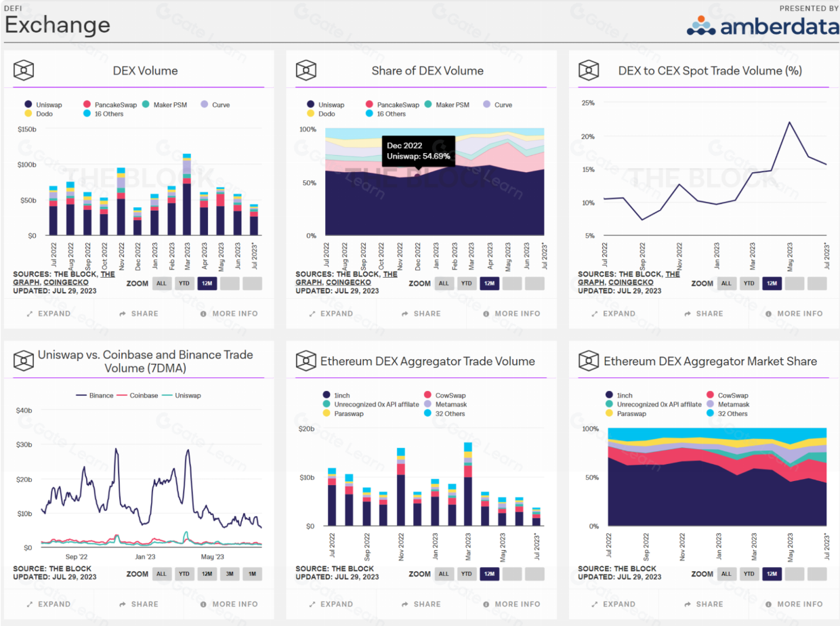The width and height of the screenshot is (840, 626).
Task: Click PancakeSwap pink swatch in Share of DEX legend
Action: point(370,105)
